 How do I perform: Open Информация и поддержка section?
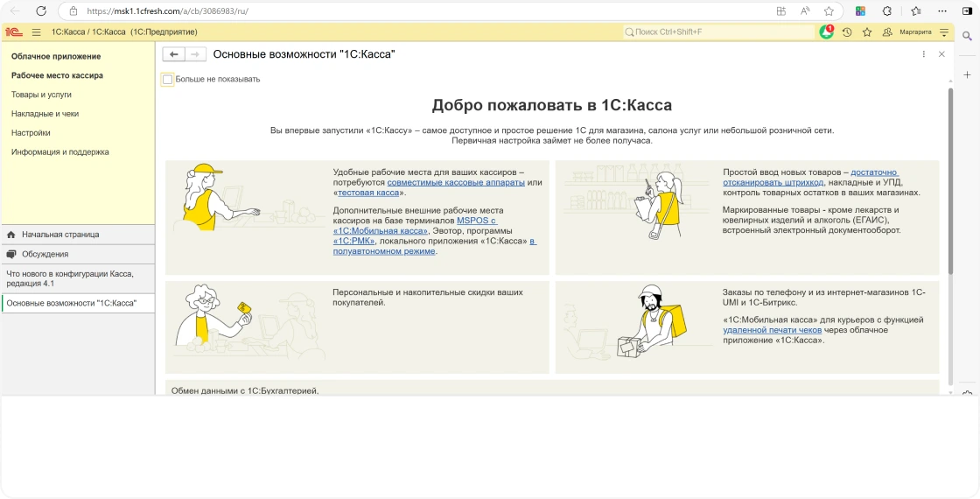tap(60, 152)
